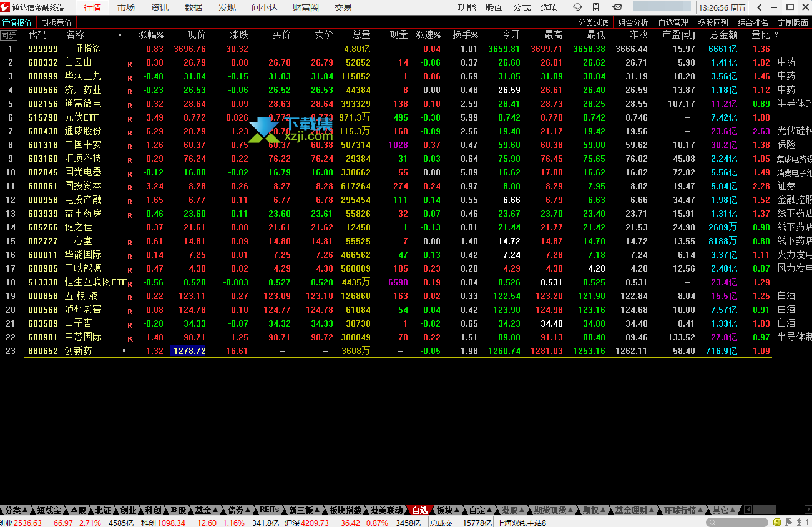Open the 交易 top tab
Image resolution: width=812 pixels, height=527 pixels.
pyautogui.click(x=343, y=7)
